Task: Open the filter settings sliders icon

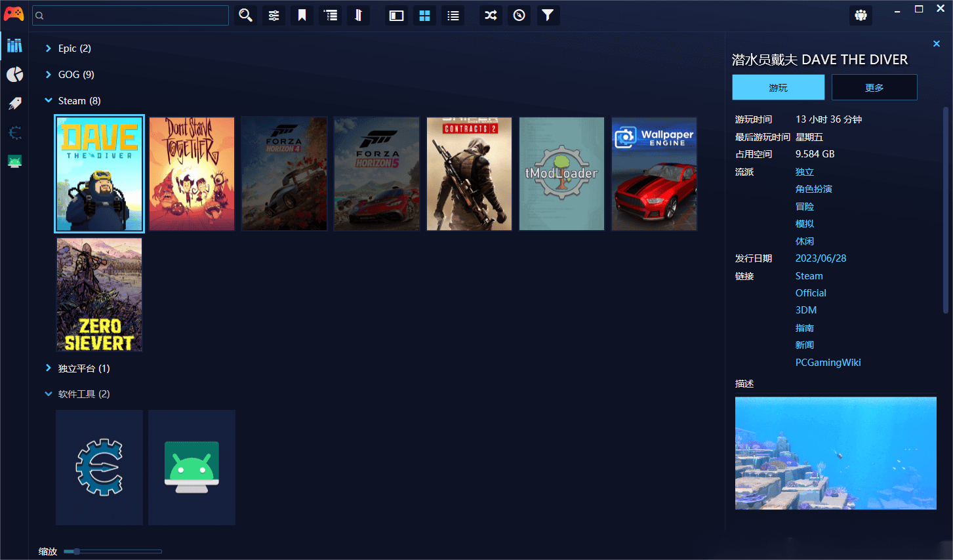Action: tap(274, 15)
